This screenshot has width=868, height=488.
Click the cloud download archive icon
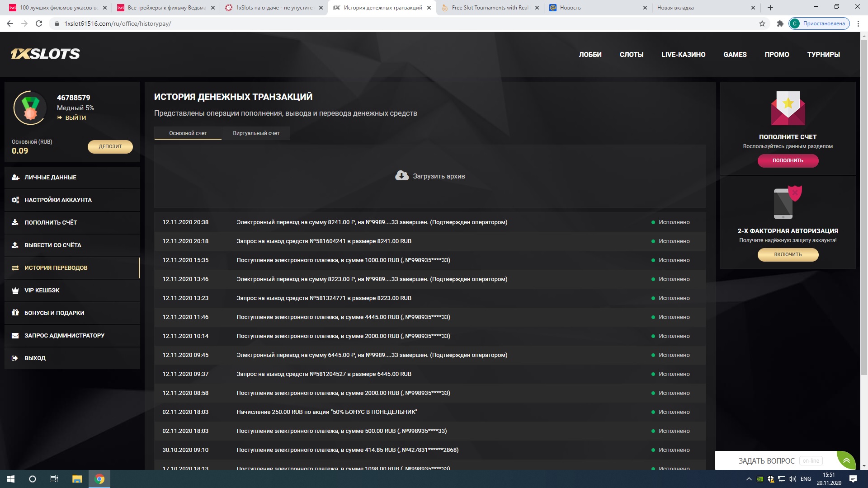click(401, 176)
